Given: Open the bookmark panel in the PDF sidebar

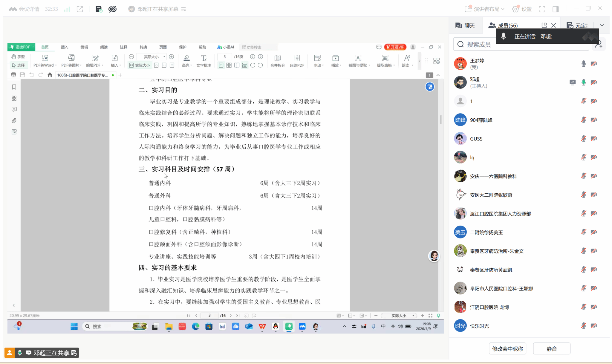Looking at the screenshot, I should 14,87.
